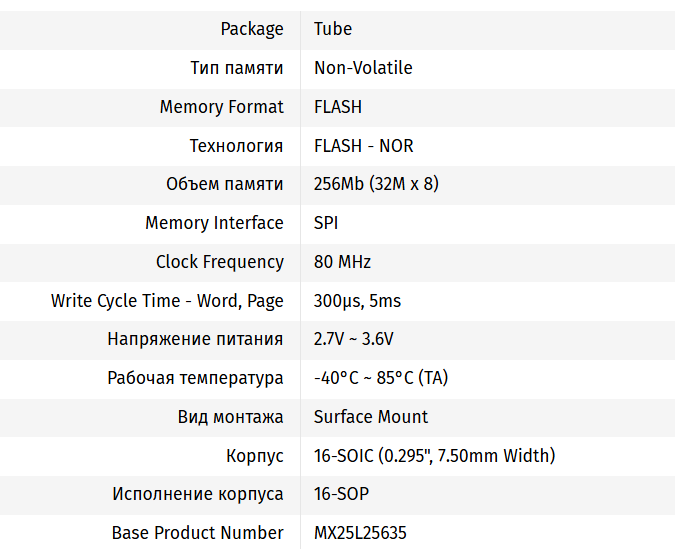
Task: Select the "Memory Interface" label
Action: coord(214,223)
